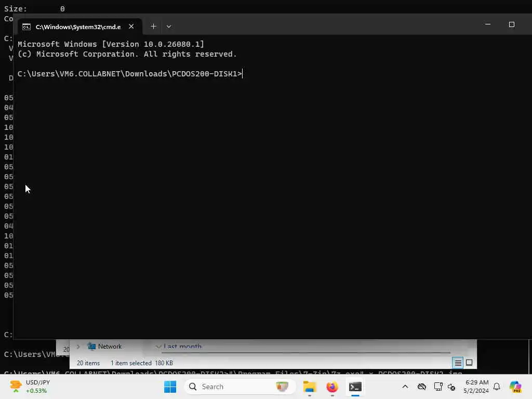
Task: Click the OneDrive cloud tray icon
Action: 422,387
